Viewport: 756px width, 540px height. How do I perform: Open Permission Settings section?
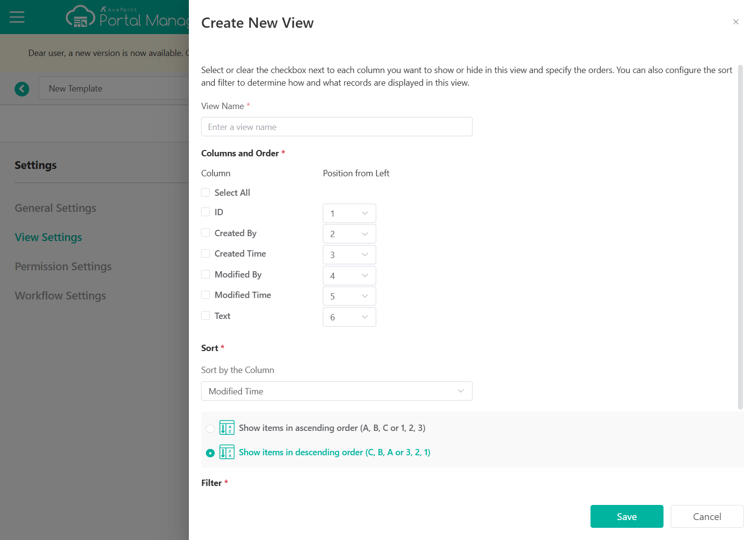pyautogui.click(x=63, y=266)
